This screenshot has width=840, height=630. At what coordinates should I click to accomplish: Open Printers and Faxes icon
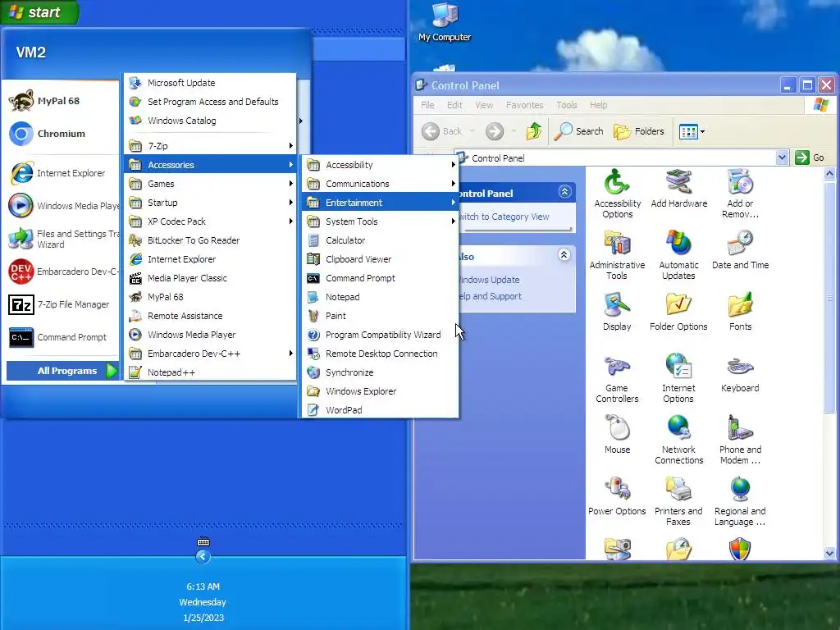pos(678,501)
